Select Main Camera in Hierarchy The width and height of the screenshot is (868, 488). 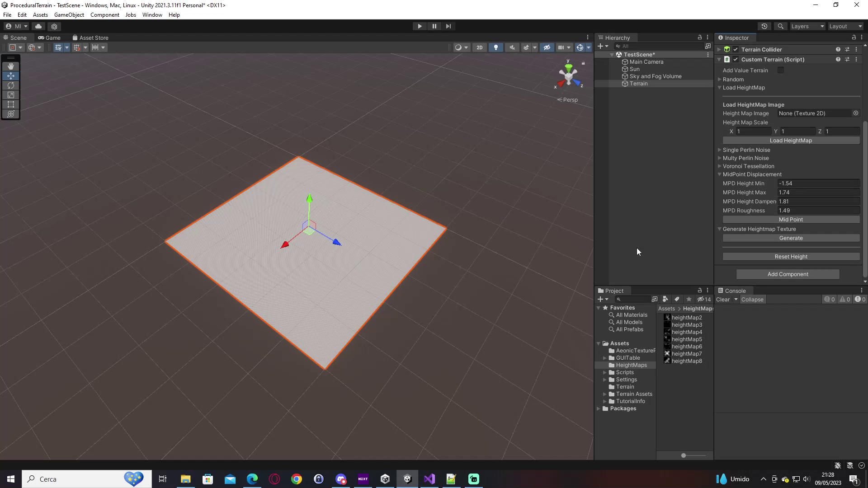(646, 62)
